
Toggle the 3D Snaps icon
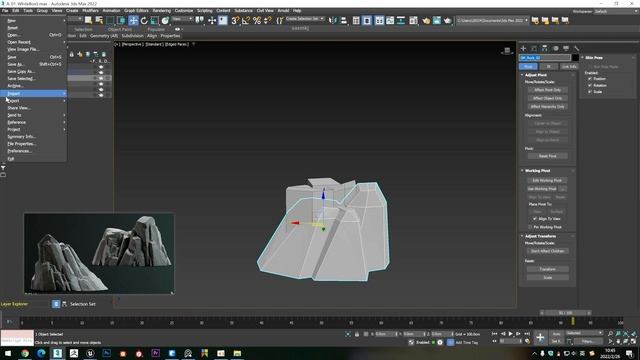[235, 20]
